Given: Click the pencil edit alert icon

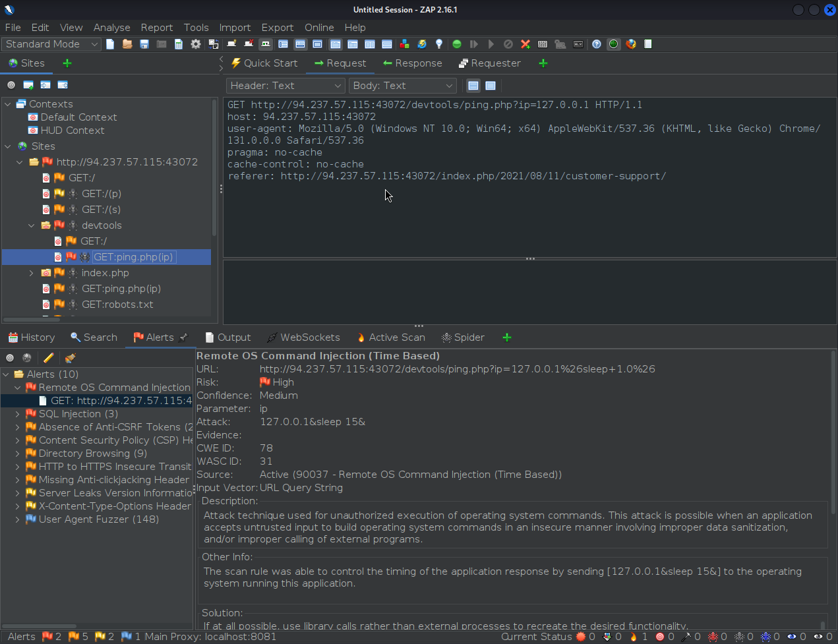Looking at the screenshot, I should click(x=48, y=358).
